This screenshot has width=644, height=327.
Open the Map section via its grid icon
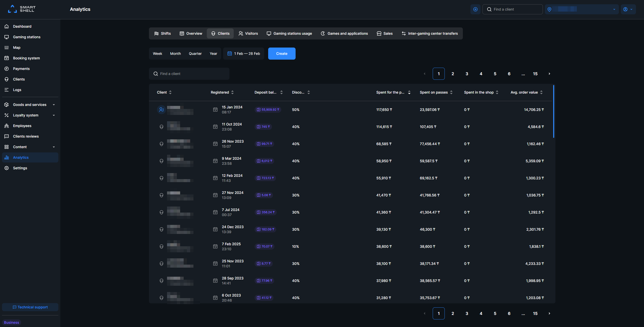pos(7,47)
